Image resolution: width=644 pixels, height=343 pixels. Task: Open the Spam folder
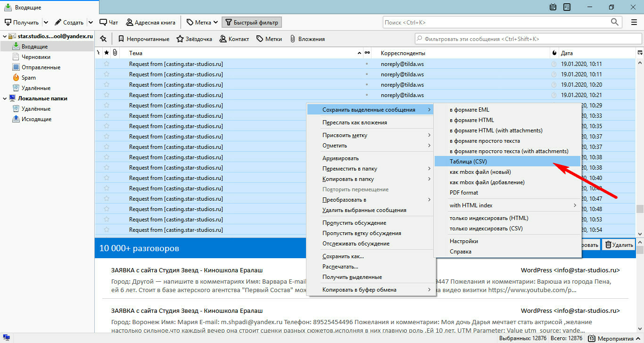pyautogui.click(x=28, y=78)
